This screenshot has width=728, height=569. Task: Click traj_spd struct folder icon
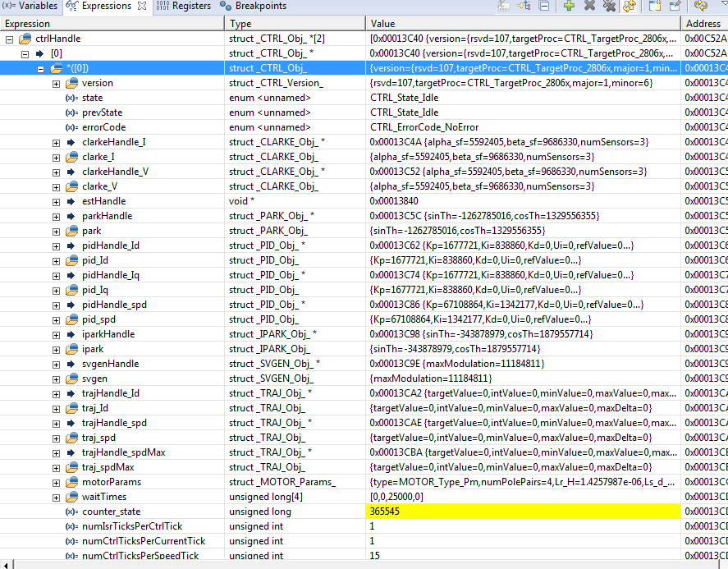71,438
